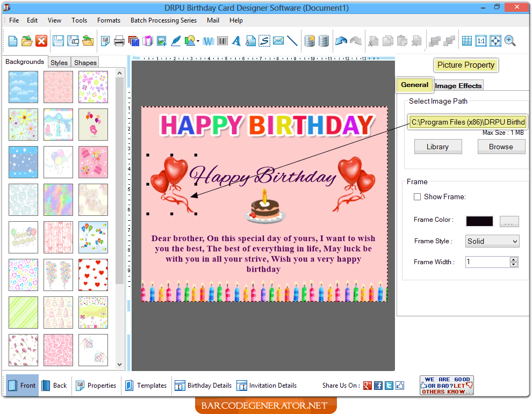Open the Templates button
This screenshot has height=414, width=532.
pyautogui.click(x=146, y=386)
